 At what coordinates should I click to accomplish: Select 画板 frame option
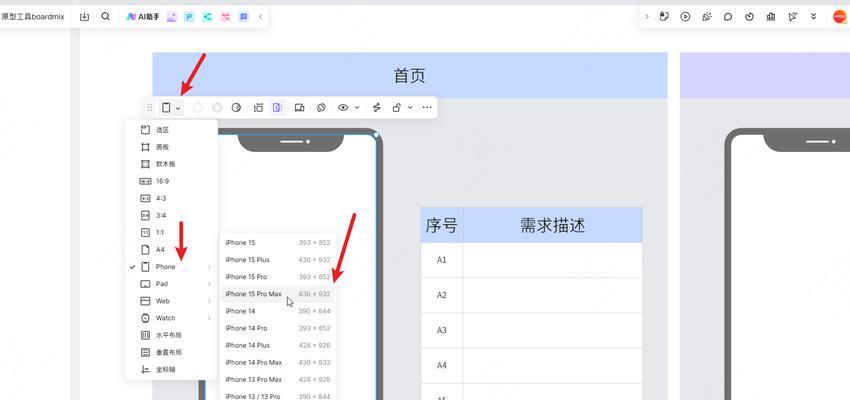[x=171, y=147]
